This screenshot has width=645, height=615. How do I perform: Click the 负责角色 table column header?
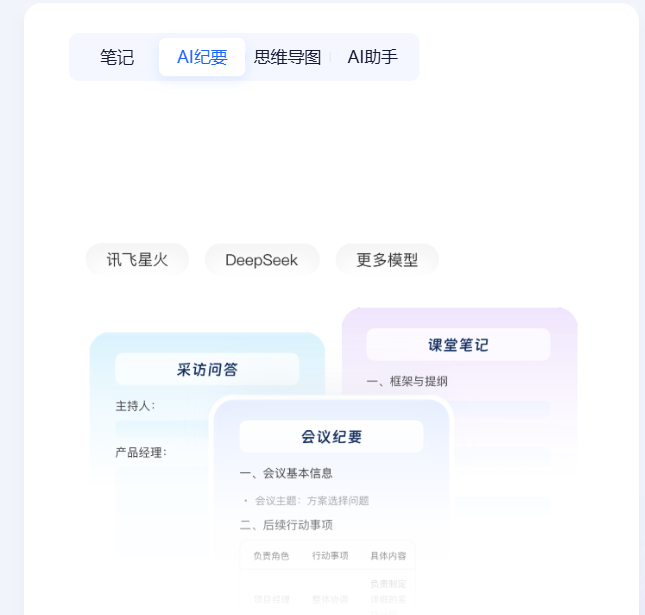[x=270, y=556]
